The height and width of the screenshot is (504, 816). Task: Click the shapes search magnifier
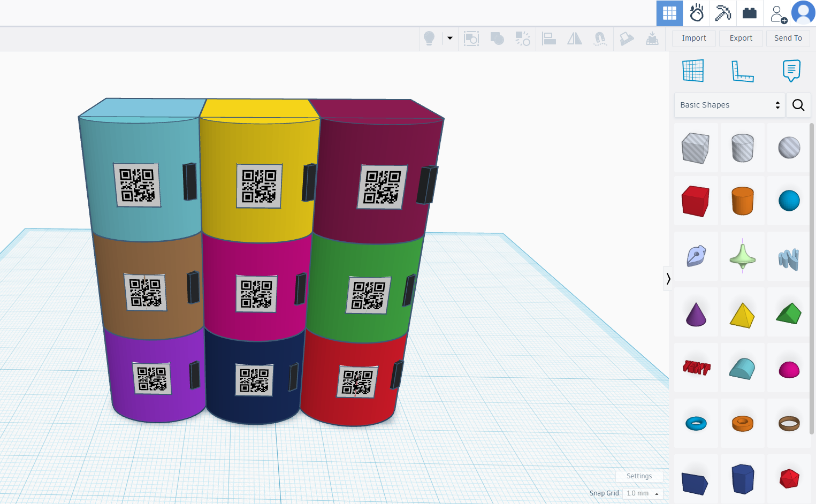click(x=798, y=105)
